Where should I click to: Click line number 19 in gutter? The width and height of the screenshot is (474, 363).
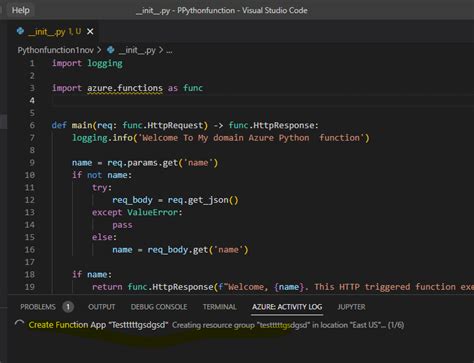30,287
